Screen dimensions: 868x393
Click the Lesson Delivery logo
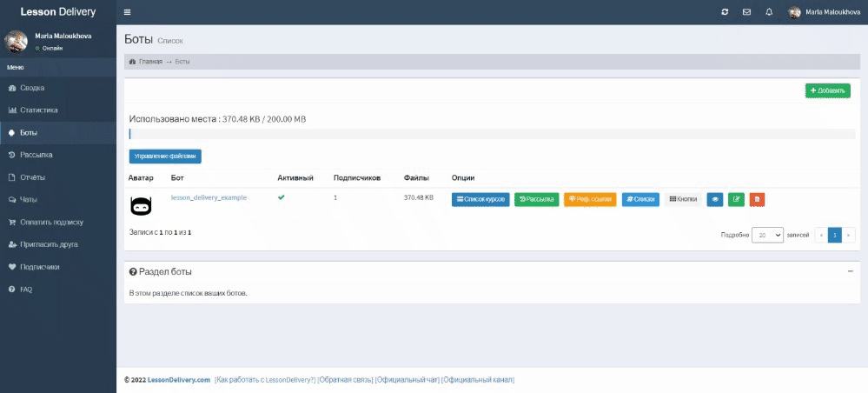(58, 12)
